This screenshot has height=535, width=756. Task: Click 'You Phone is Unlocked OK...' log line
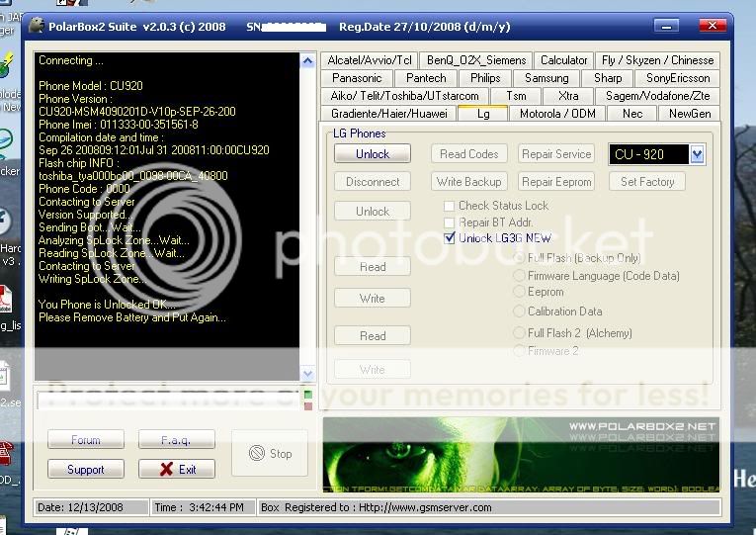pyautogui.click(x=107, y=305)
